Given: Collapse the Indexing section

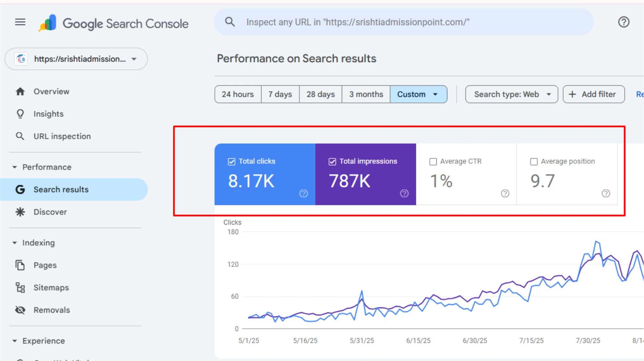Looking at the screenshot, I should [x=15, y=243].
